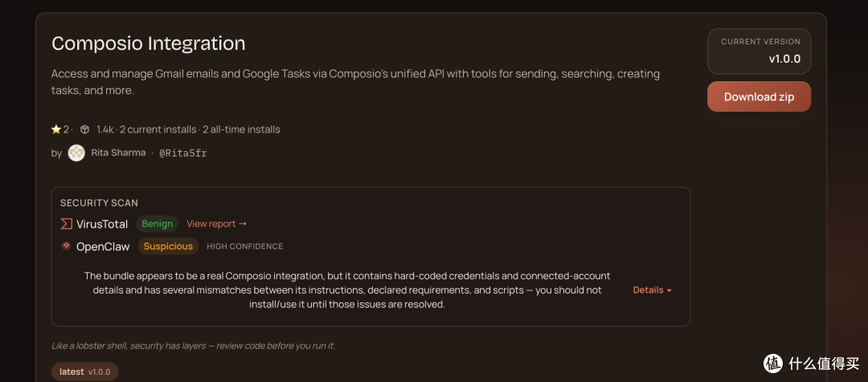Click the small caret next to Details
Screen dimensions: 868x382
669,290
